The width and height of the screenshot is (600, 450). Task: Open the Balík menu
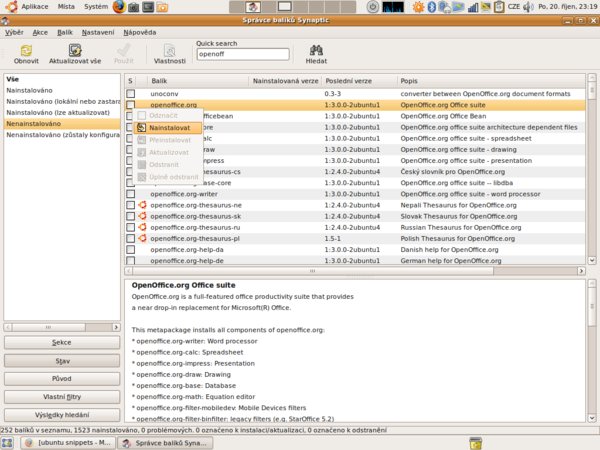tap(65, 33)
